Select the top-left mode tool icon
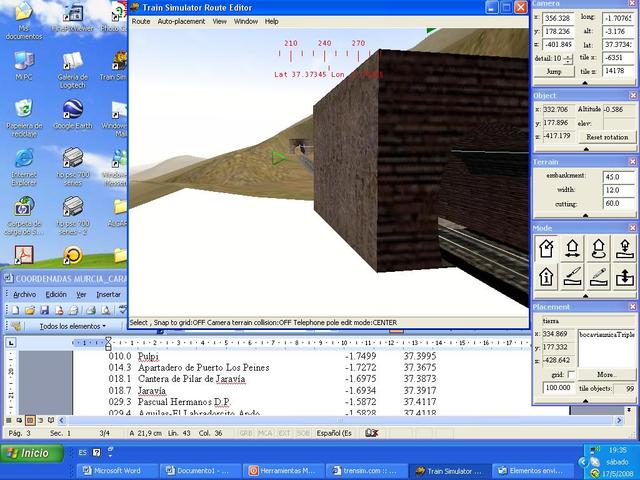This screenshot has height=480, width=640. point(547,248)
